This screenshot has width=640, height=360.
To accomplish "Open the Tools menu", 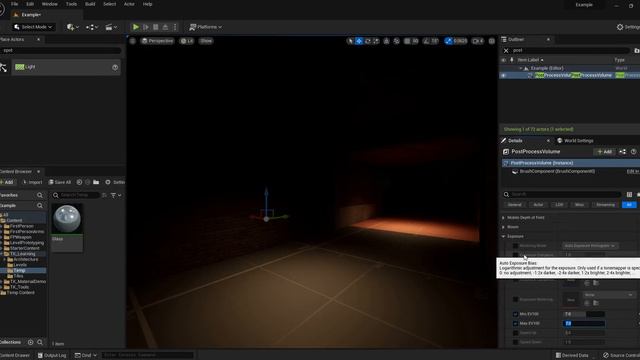I will [71, 4].
